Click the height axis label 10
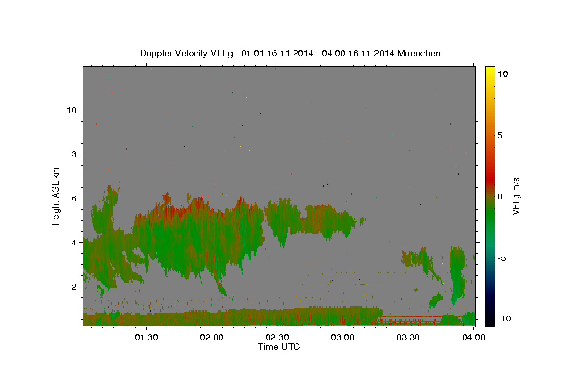The width and height of the screenshot is (588, 392). coord(72,110)
